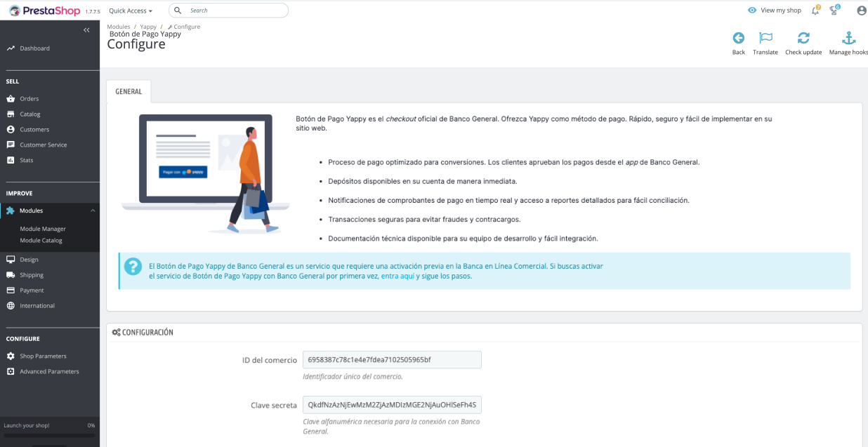
Task: Click the Yappy laptop illustration
Action: [x=206, y=173]
